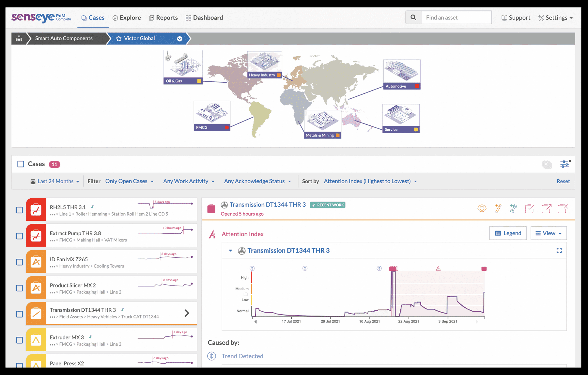Click the wrench work activity icon

tap(513, 208)
